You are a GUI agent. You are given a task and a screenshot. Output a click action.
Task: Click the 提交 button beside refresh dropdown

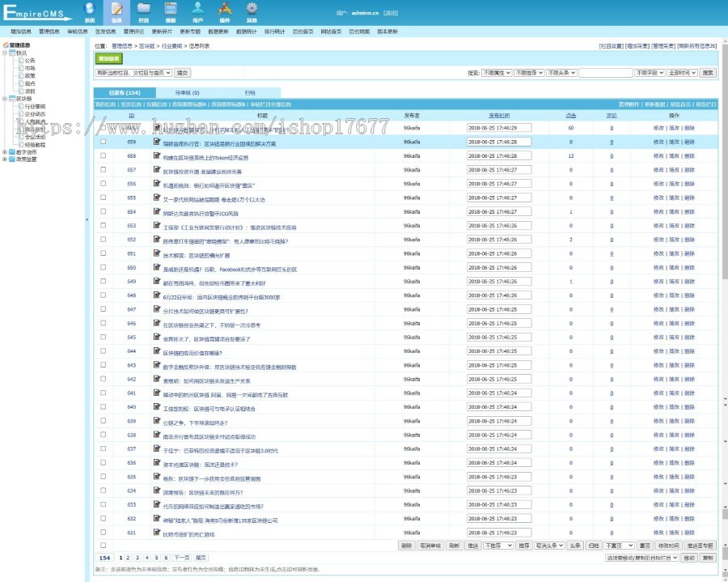183,73
